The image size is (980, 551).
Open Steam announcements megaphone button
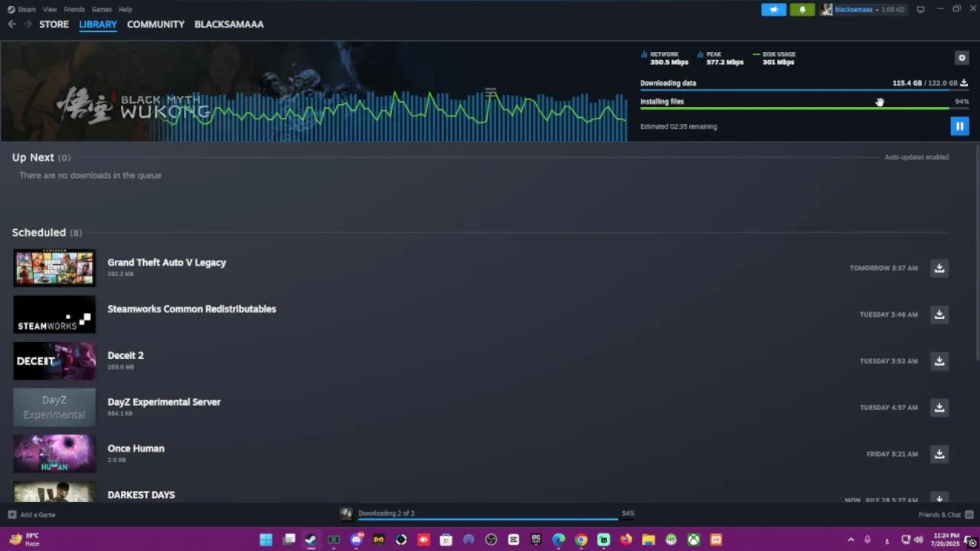pos(773,9)
